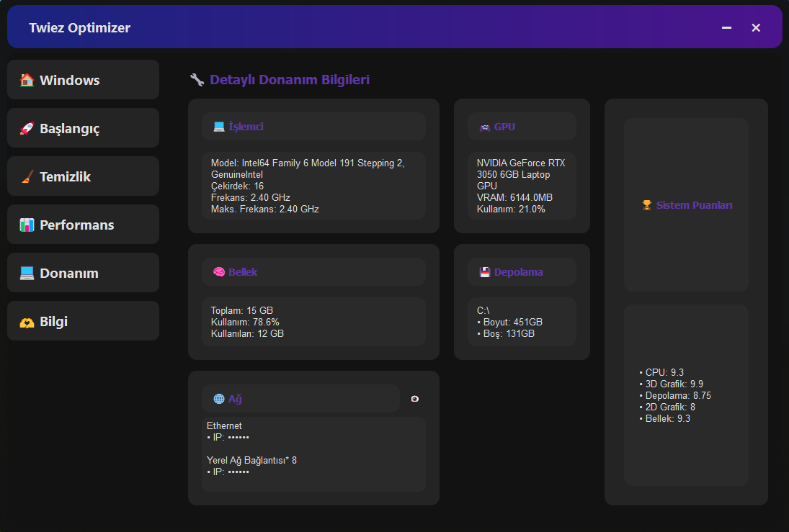Click the hidden IP under Yerel Ağ Bağlantısı
This screenshot has width=789, height=532.
(228, 472)
